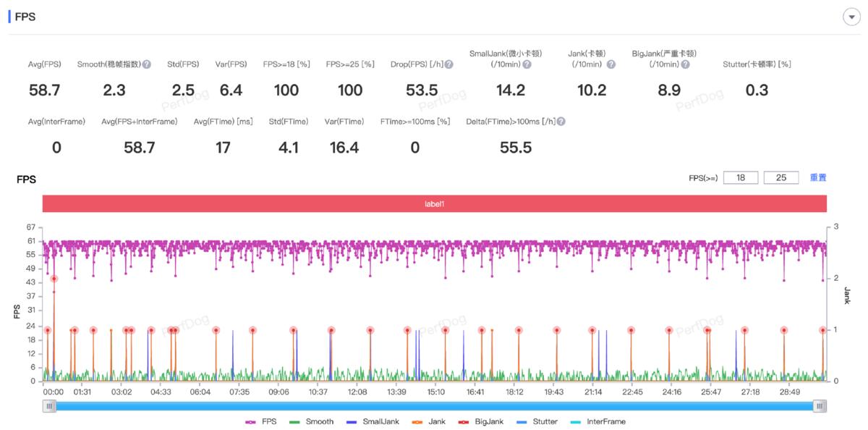Toggle FPS series in chart legend
868x430 pixels.
261,421
